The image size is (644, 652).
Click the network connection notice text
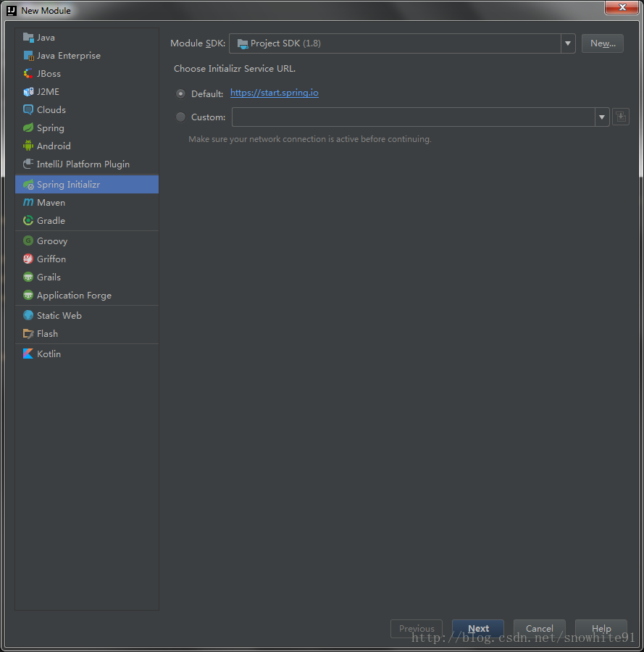click(310, 139)
